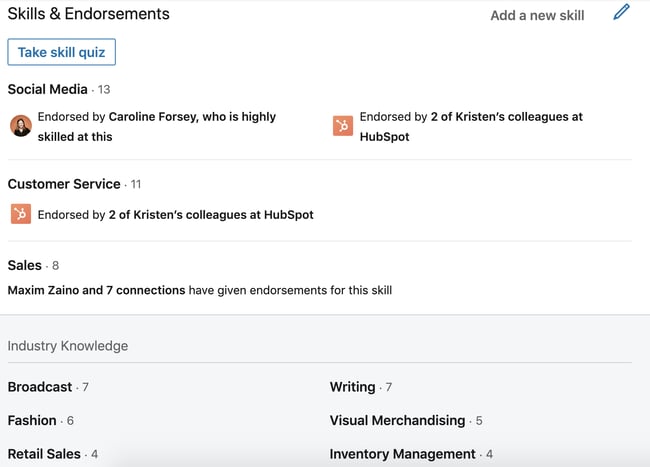
Task: Click the Industry Knowledge section heading
Action: point(68,346)
